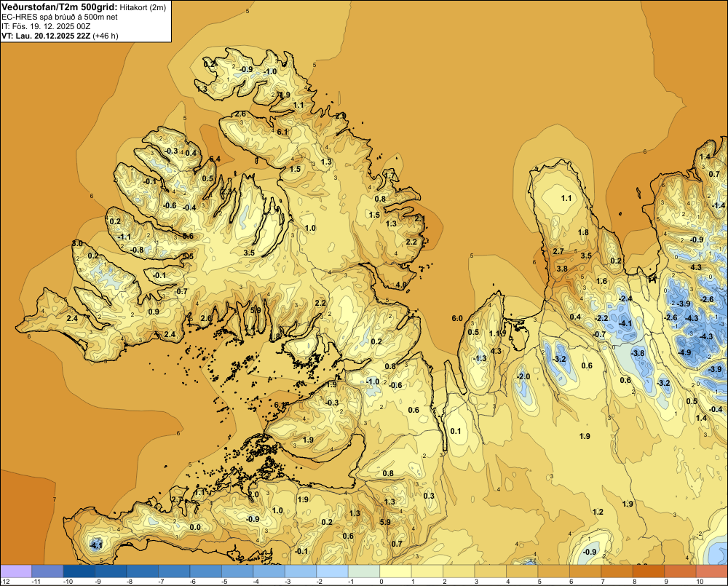Click the initial time 'IT: Fös. 19. 12. 2025 00Z'
728x586 pixels.
click(x=46, y=26)
